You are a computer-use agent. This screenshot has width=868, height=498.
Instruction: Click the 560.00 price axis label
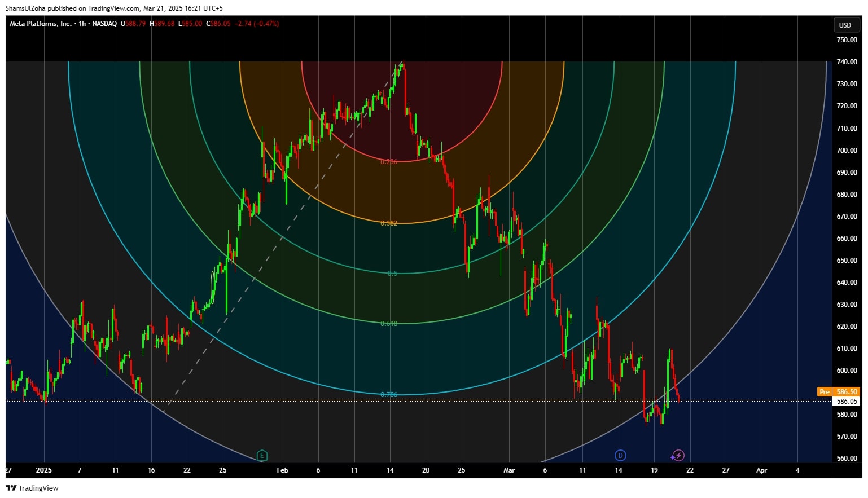847,459
